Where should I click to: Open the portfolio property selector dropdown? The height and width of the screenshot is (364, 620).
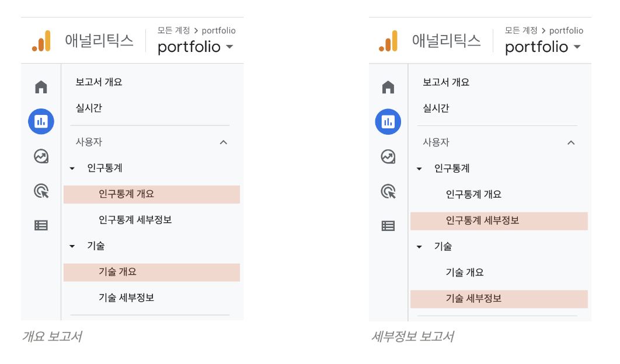pos(196,47)
